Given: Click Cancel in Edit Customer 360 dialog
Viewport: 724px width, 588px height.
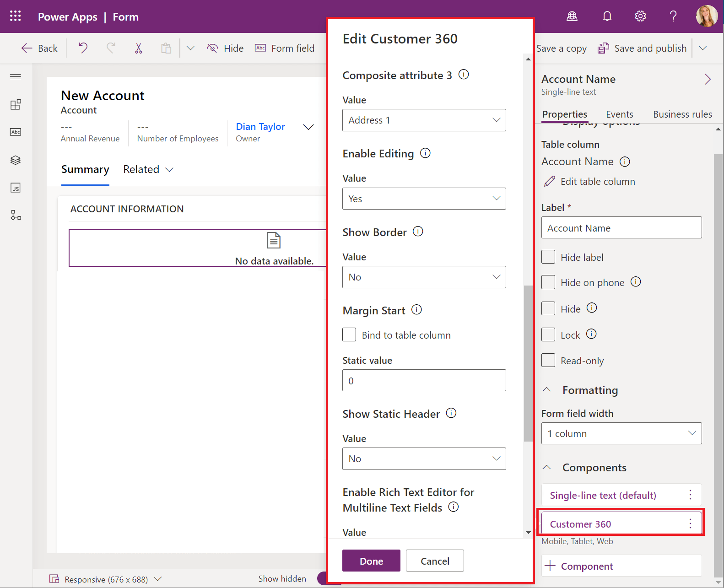Looking at the screenshot, I should tap(435, 561).
